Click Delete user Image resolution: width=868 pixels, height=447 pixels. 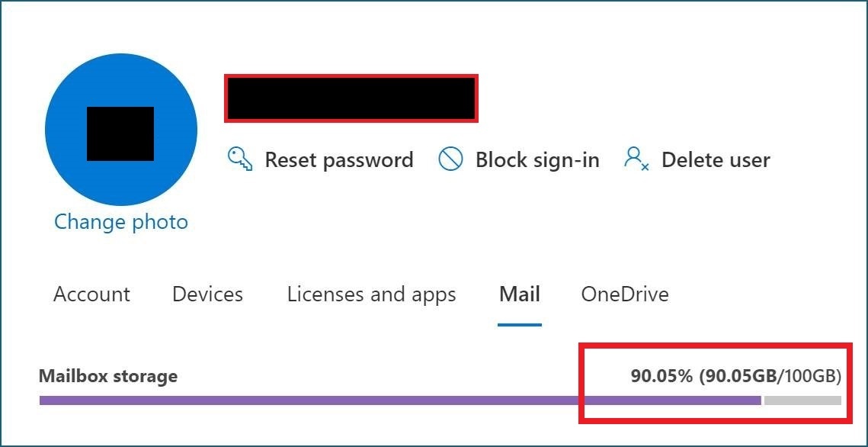click(x=715, y=159)
